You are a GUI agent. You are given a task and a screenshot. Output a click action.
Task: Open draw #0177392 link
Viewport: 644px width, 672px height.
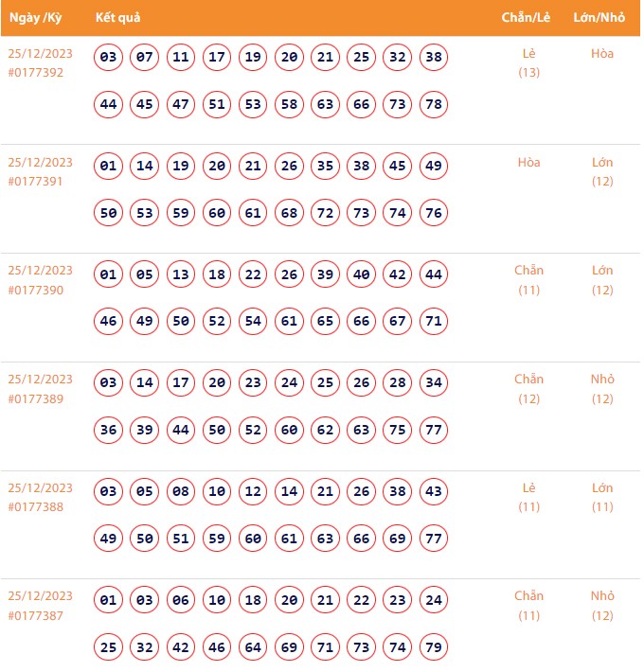tap(35, 72)
